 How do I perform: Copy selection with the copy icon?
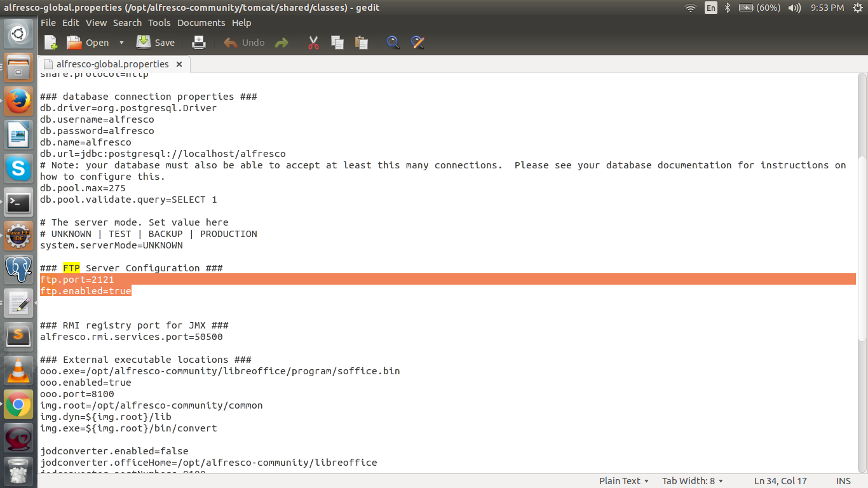337,43
